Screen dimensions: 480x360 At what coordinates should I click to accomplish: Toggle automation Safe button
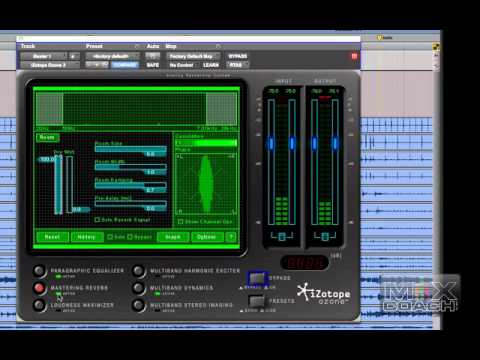pos(153,65)
